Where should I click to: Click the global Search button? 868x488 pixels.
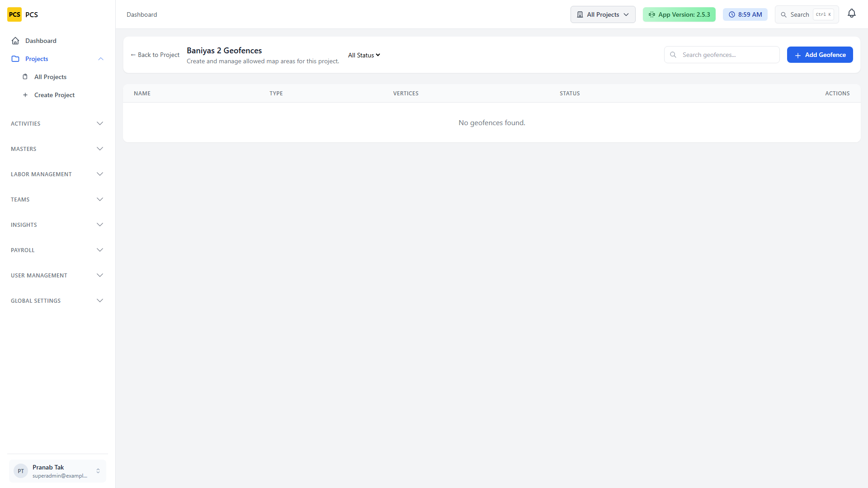point(807,14)
